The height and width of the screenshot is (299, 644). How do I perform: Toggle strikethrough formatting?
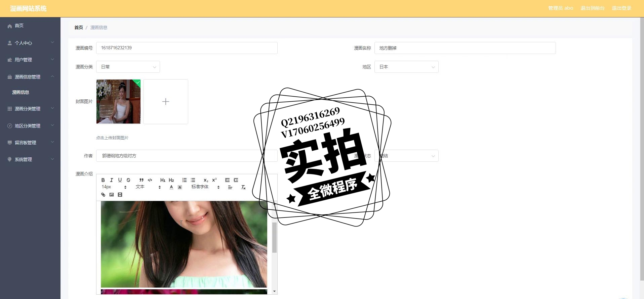(x=128, y=180)
